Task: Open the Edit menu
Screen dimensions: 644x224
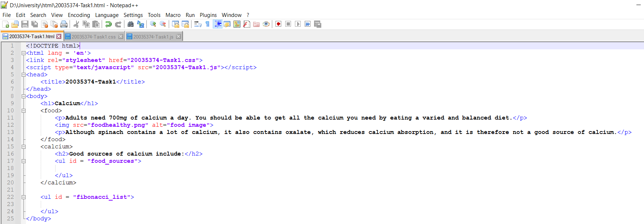Action: 21,15
